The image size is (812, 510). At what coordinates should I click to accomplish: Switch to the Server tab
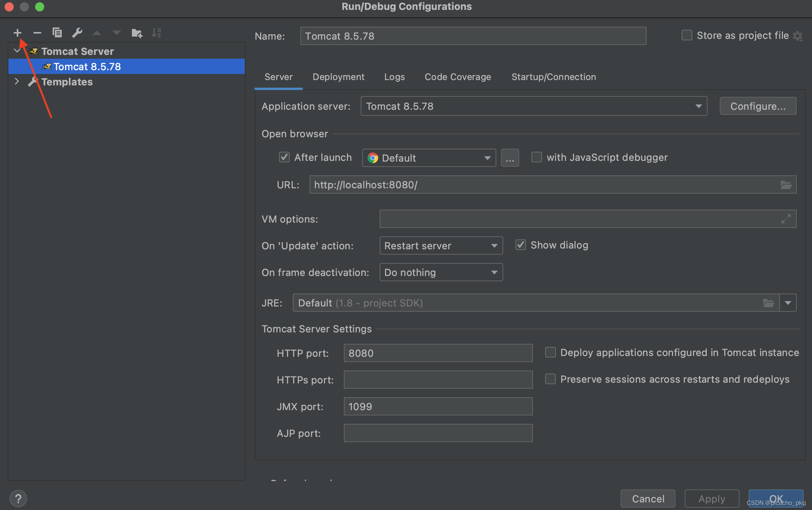279,77
